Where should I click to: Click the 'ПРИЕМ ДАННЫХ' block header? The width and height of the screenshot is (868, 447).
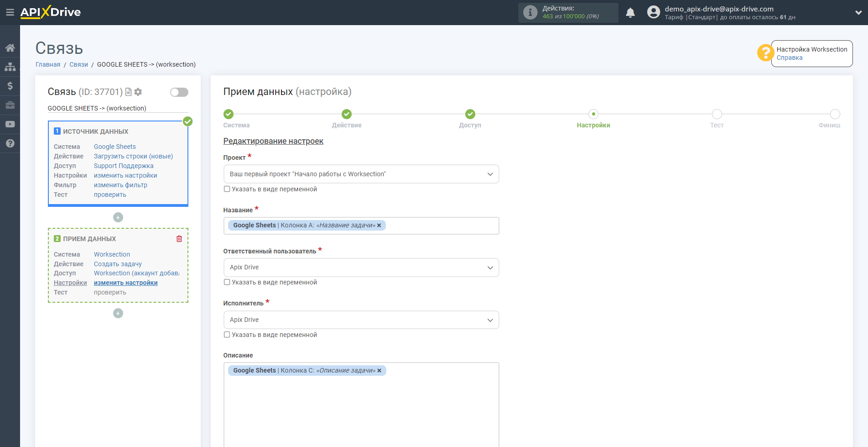coord(89,239)
